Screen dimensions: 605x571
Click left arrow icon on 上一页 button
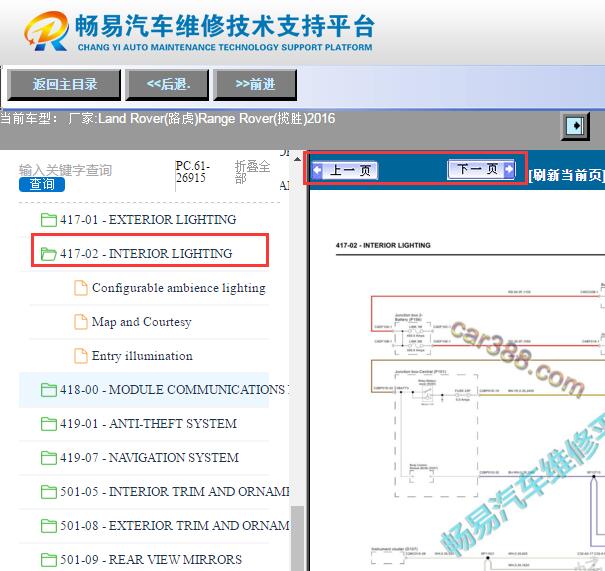click(317, 170)
